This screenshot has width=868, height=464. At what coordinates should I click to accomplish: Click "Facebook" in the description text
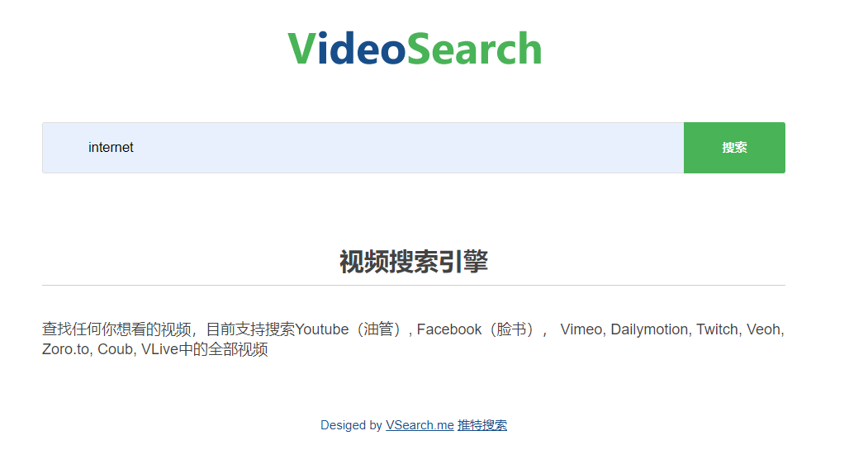[449, 329]
